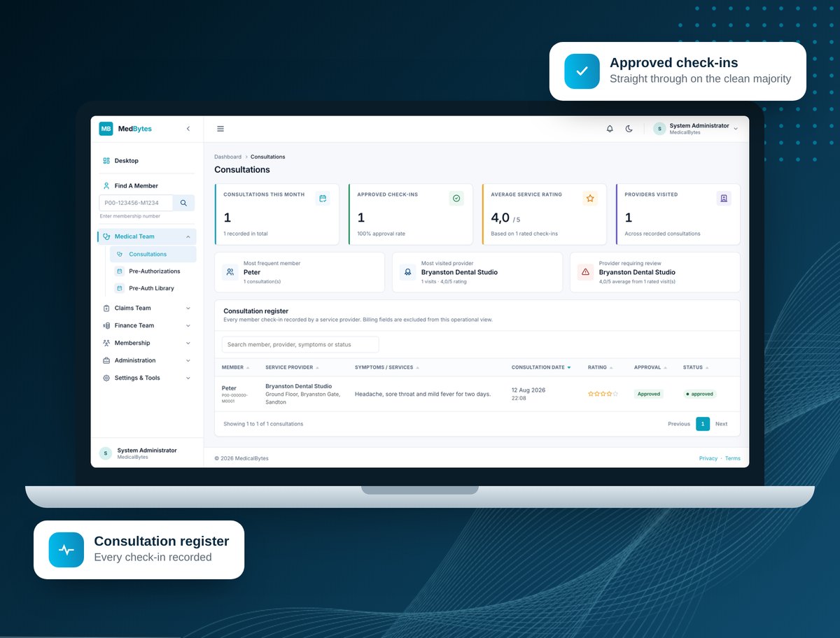This screenshot has width=840, height=638.
Task: Open Pre-Authorizations in the sidebar
Action: 153,271
